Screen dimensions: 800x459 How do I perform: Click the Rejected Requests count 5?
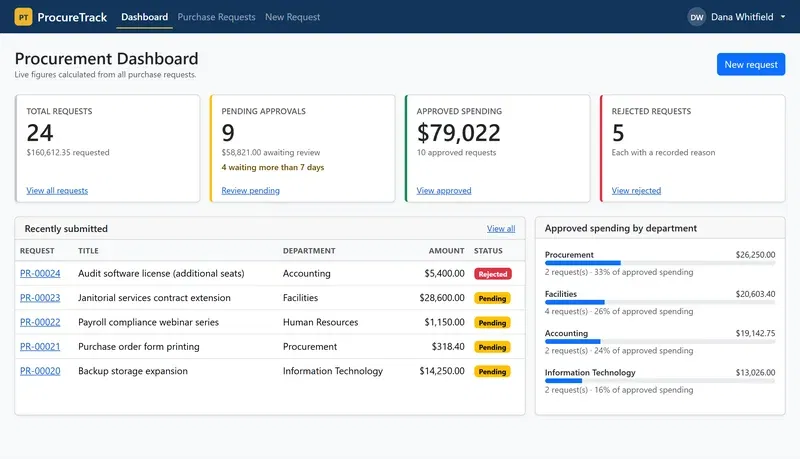pyautogui.click(x=618, y=133)
